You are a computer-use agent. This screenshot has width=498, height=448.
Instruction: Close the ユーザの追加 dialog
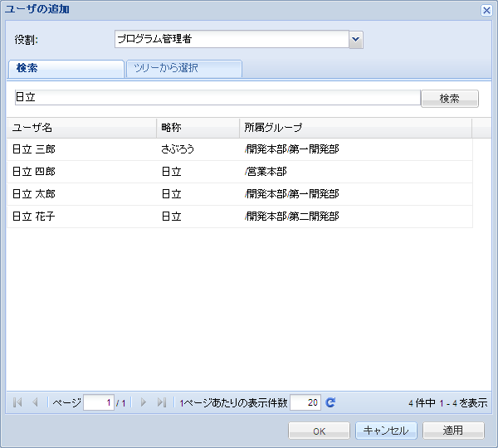click(486, 11)
